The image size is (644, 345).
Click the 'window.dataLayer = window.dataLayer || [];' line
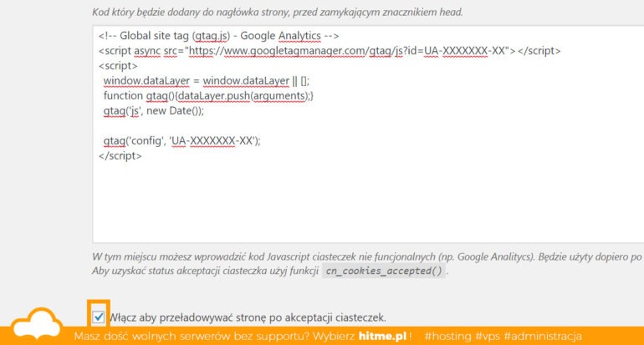(207, 81)
